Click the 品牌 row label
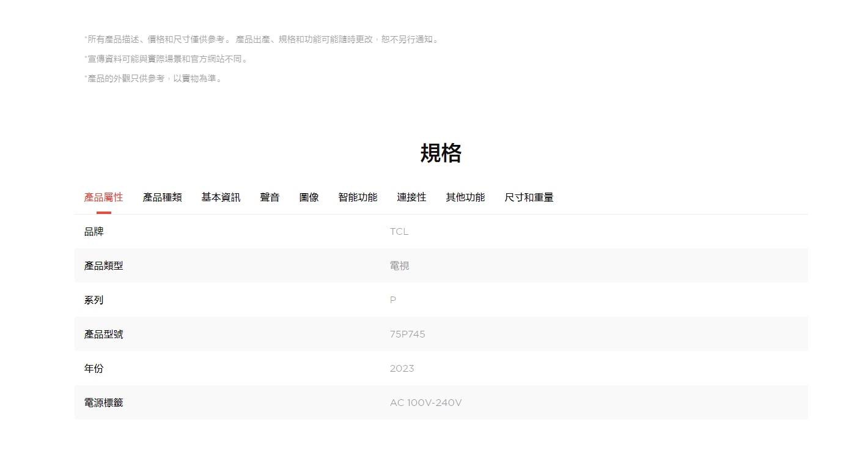 pyautogui.click(x=94, y=232)
